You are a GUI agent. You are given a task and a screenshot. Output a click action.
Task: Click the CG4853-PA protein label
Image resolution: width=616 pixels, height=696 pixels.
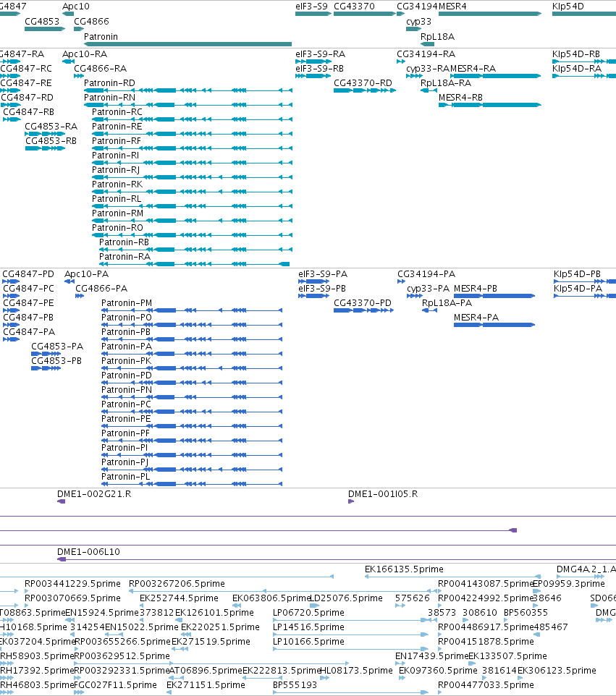coord(57,347)
